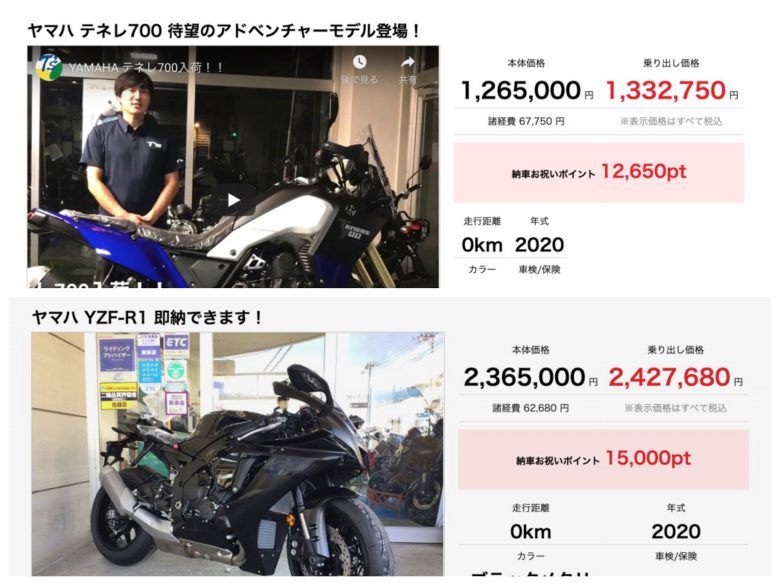Click 諸経費 67,750 円 fees text
This screenshot has height=585, width=780.
tap(526, 121)
